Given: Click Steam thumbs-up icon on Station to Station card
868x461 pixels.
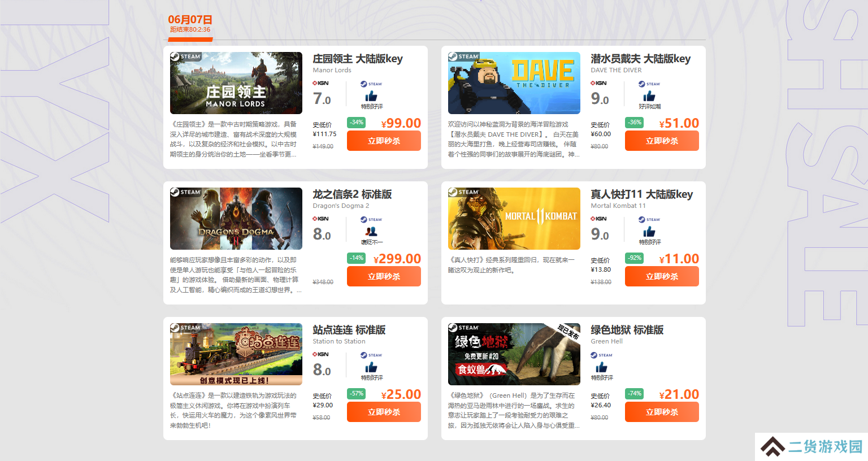Looking at the screenshot, I should tap(371, 368).
